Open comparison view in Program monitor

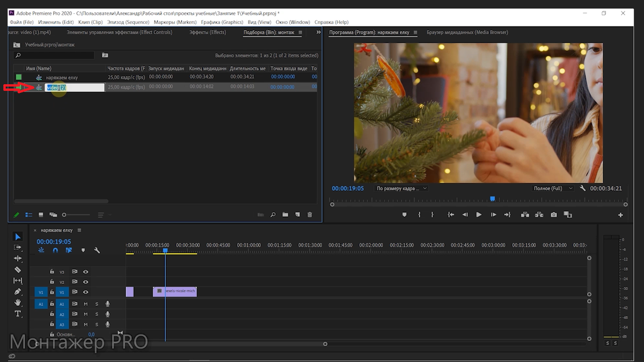(x=568, y=215)
